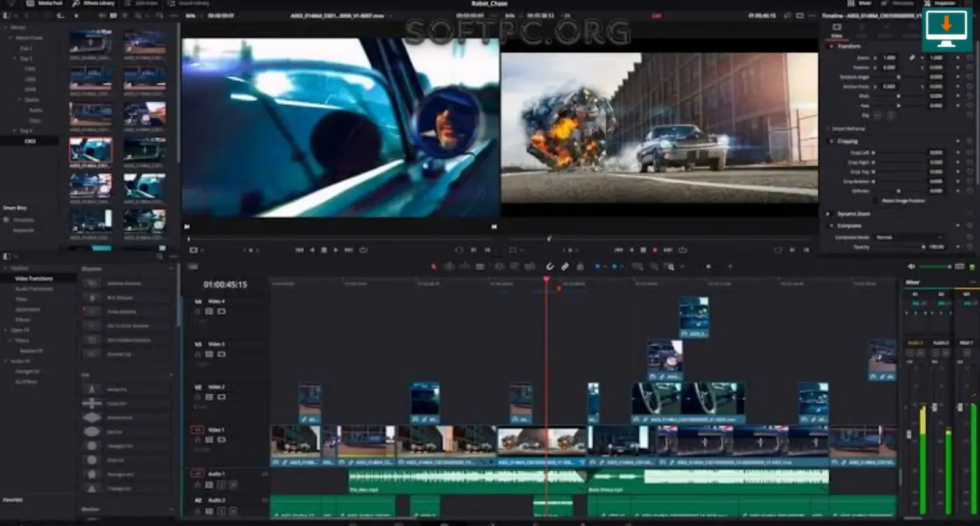Toggle the Linked Selection chain icon
This screenshot has height=526, width=980.
(x=565, y=267)
